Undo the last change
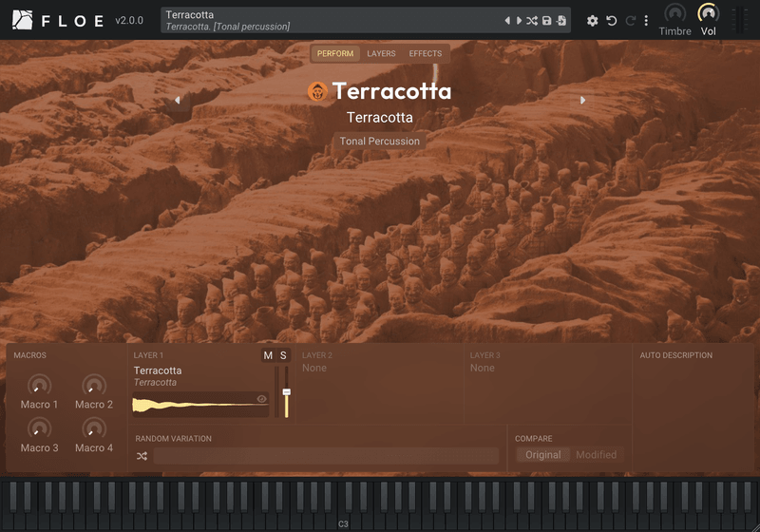 pos(612,20)
